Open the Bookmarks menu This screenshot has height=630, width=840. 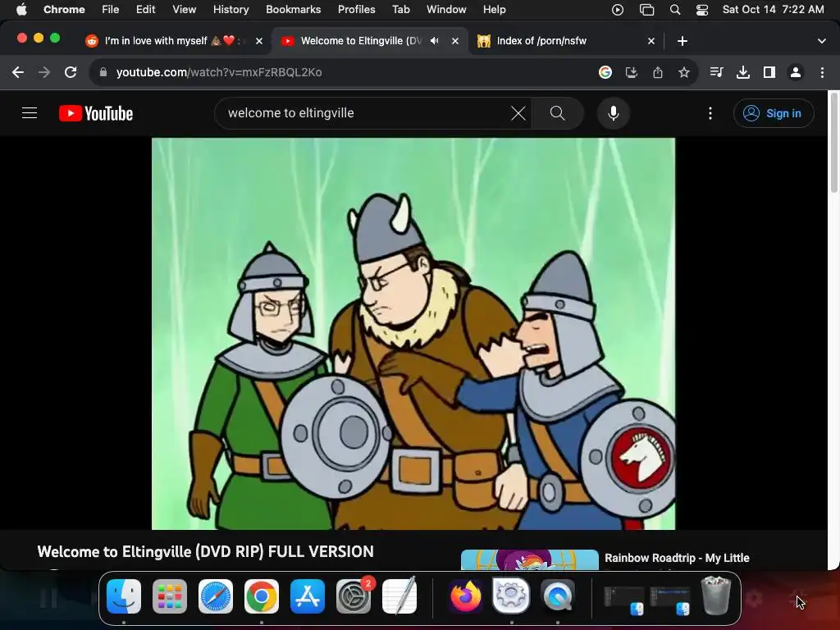click(x=293, y=9)
